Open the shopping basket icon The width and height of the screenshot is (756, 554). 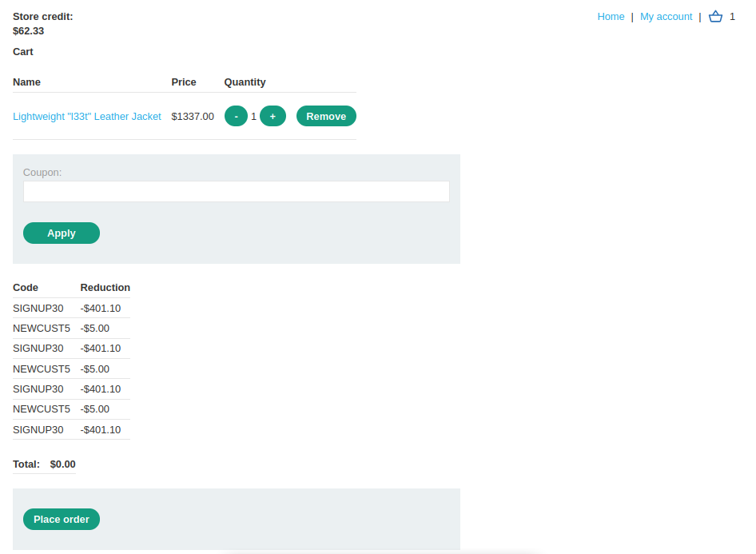(x=715, y=17)
